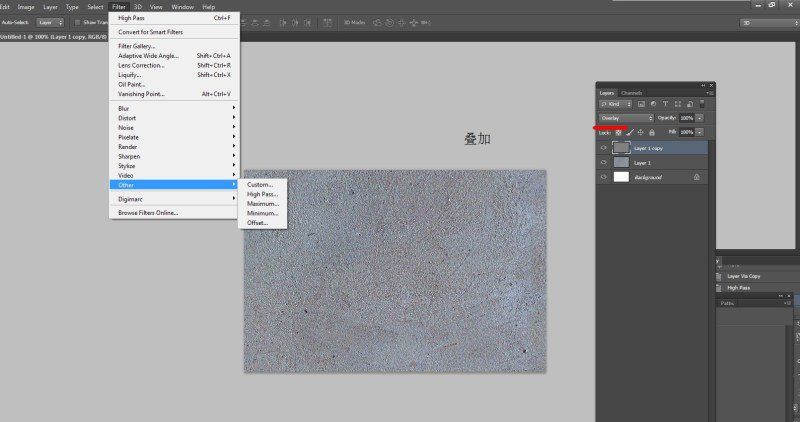Open Oil Paint... filter
This screenshot has width=800, height=422.
pyautogui.click(x=174, y=84)
